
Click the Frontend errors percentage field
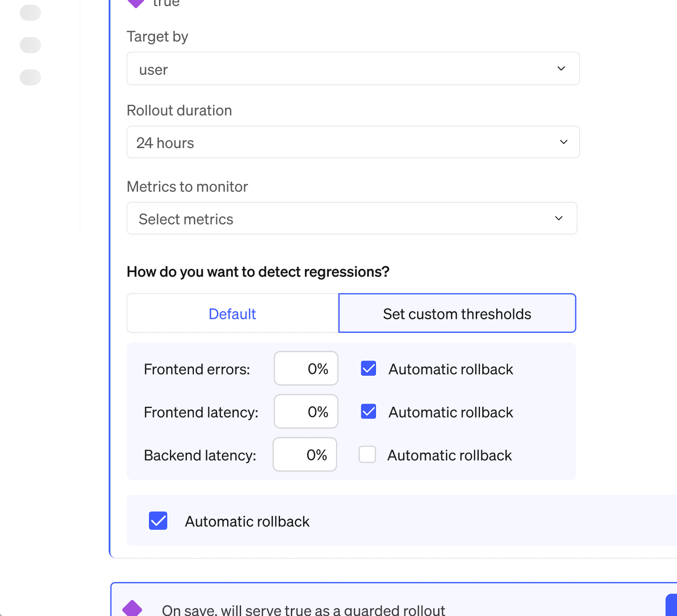(x=306, y=368)
